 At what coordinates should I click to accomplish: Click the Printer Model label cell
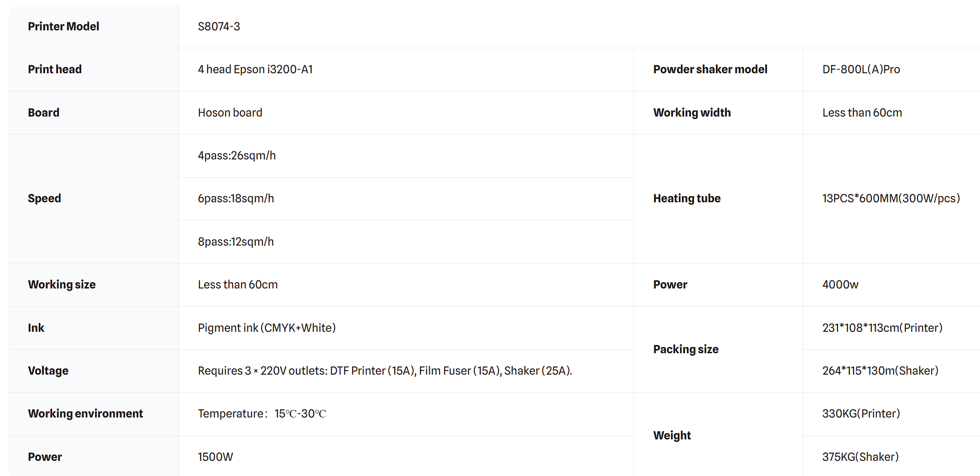click(x=63, y=26)
